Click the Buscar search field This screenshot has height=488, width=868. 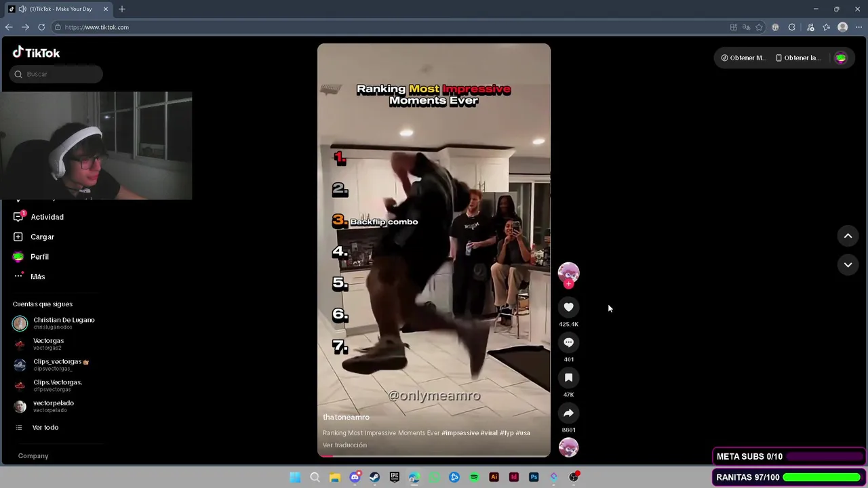click(57, 74)
